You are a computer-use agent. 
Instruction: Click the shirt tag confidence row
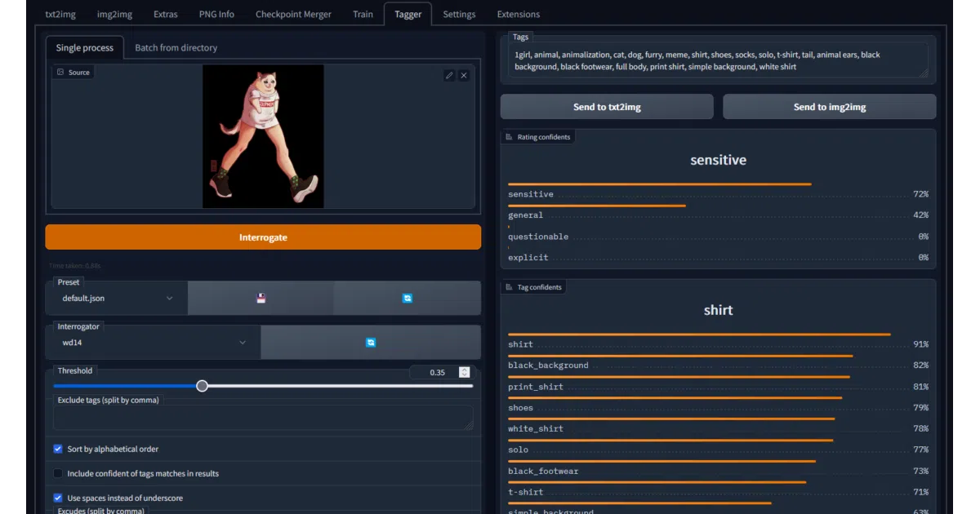click(x=718, y=340)
